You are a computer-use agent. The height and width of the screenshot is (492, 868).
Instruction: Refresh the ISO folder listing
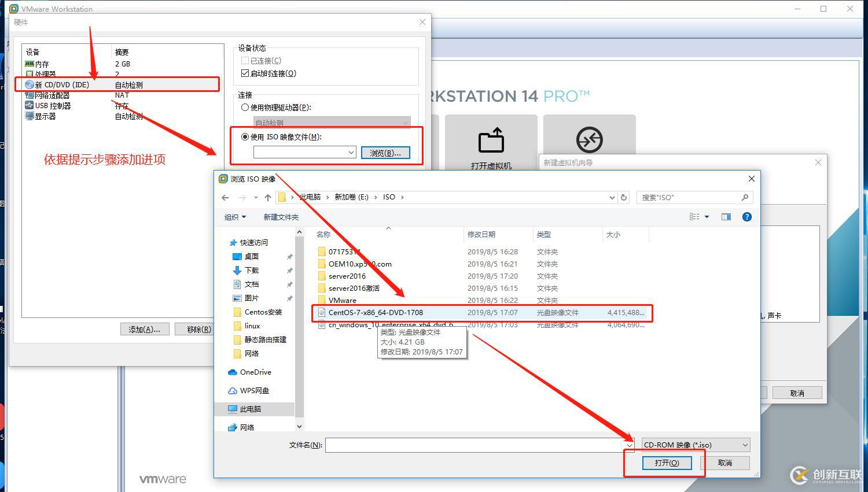pyautogui.click(x=624, y=197)
